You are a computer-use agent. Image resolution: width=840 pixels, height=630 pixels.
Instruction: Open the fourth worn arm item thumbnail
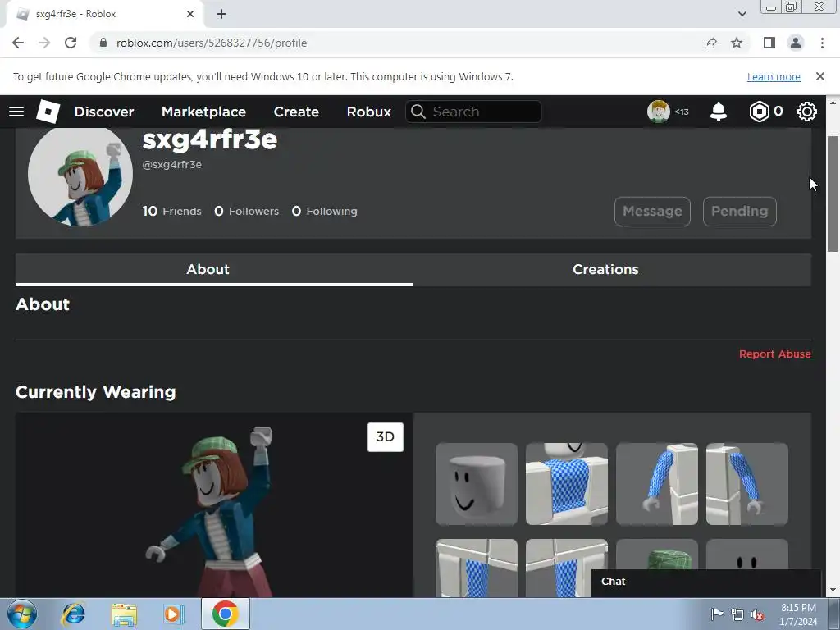747,484
